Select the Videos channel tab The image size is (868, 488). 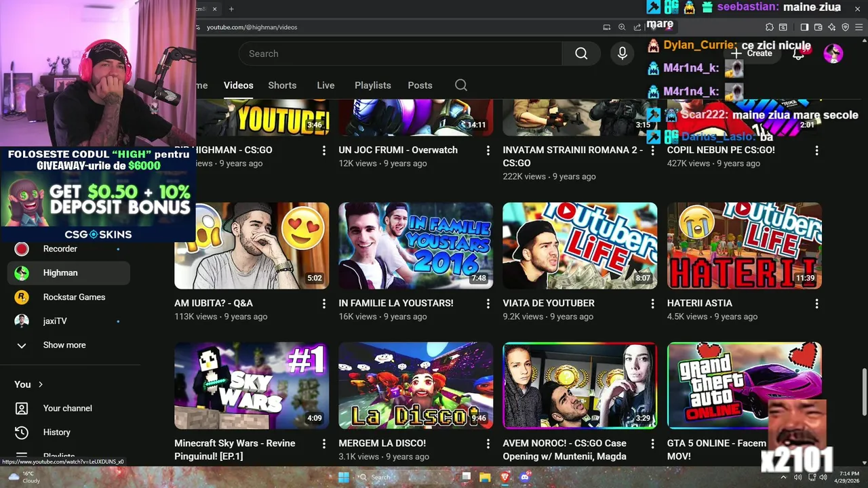pyautogui.click(x=239, y=85)
